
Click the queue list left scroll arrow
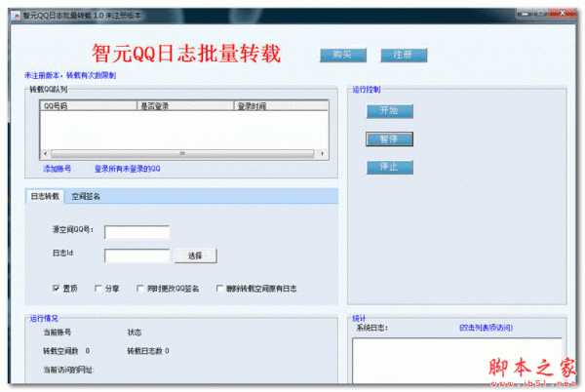coord(46,154)
